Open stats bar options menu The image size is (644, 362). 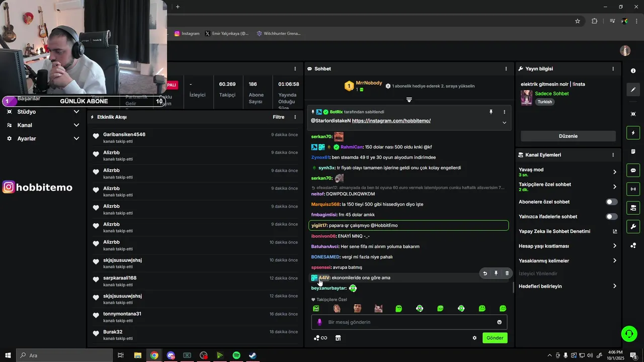pyautogui.click(x=295, y=68)
